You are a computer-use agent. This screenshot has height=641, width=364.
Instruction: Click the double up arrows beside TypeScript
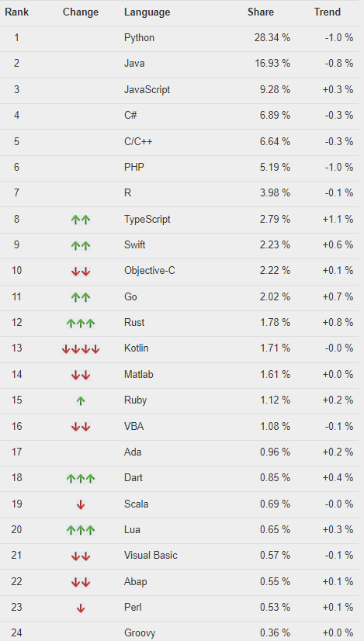[x=81, y=220]
